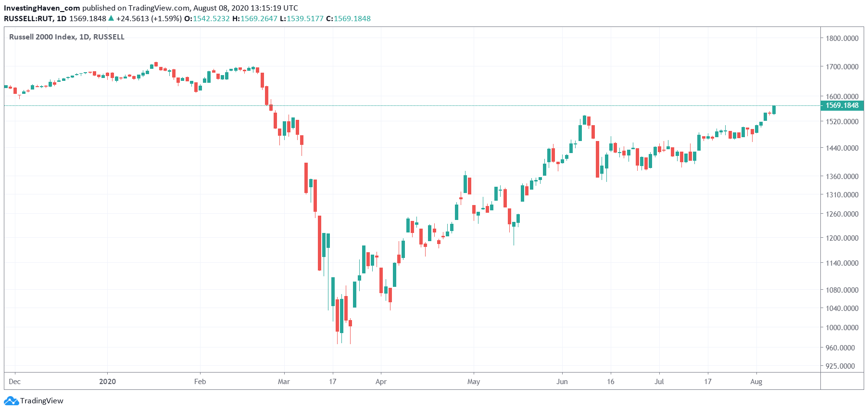Click the Dec label on time axis
This screenshot has height=412, width=868.
pyautogui.click(x=15, y=382)
